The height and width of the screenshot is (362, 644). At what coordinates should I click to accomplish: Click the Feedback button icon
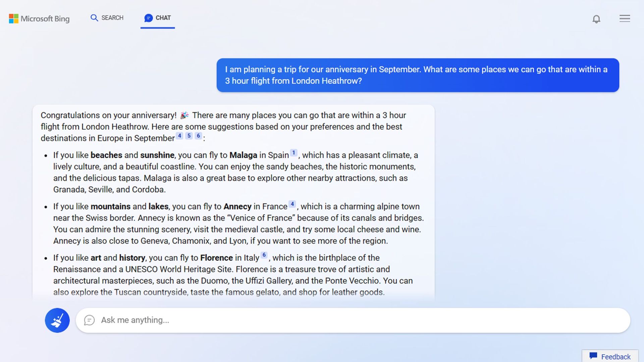pos(594,356)
